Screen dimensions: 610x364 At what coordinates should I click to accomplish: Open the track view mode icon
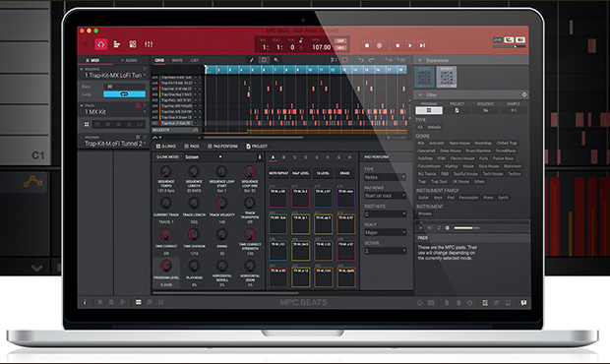point(117,44)
